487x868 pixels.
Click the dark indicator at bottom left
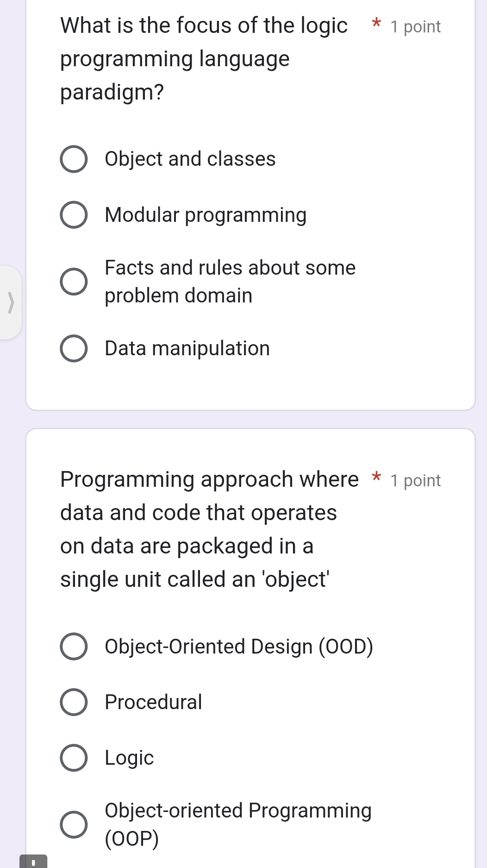(x=33, y=862)
